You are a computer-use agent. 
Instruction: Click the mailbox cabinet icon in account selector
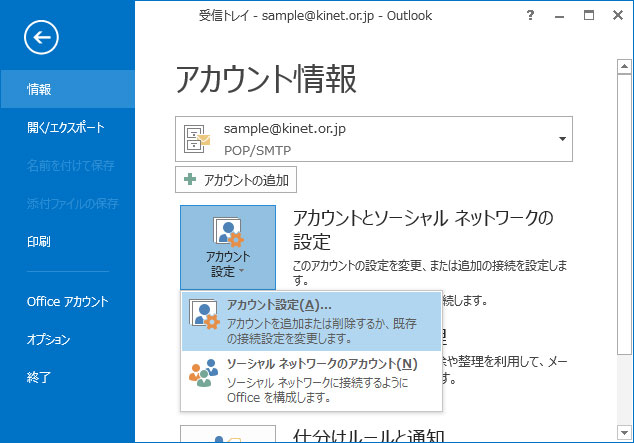[x=197, y=139]
